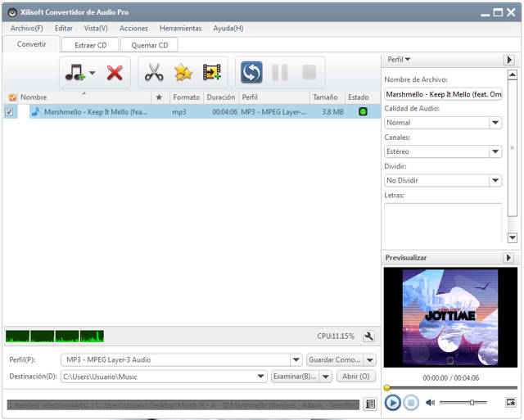Click the green status indicator in Estado column
The height and width of the screenshot is (420, 524).
click(363, 111)
